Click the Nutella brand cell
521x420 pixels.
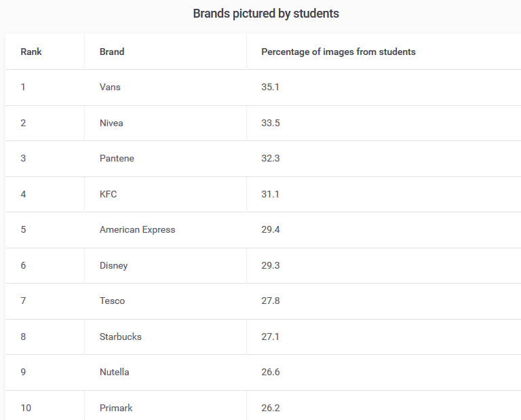pos(114,372)
